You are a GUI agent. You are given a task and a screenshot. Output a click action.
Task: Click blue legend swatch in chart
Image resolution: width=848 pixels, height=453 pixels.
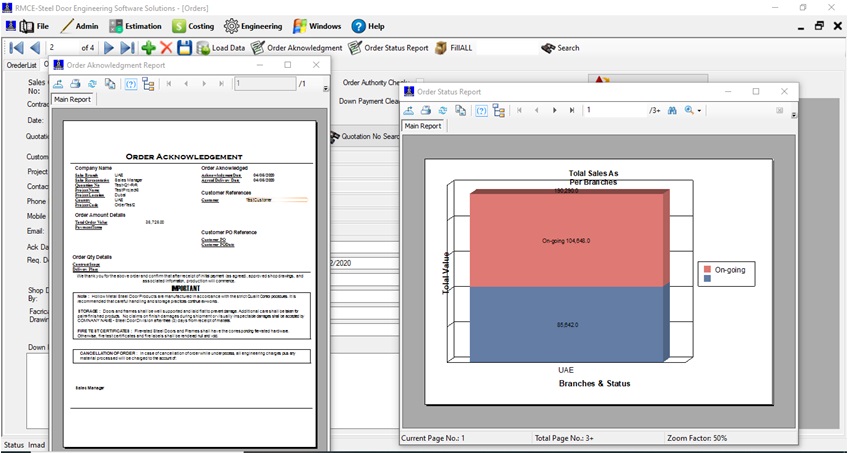tap(707, 278)
